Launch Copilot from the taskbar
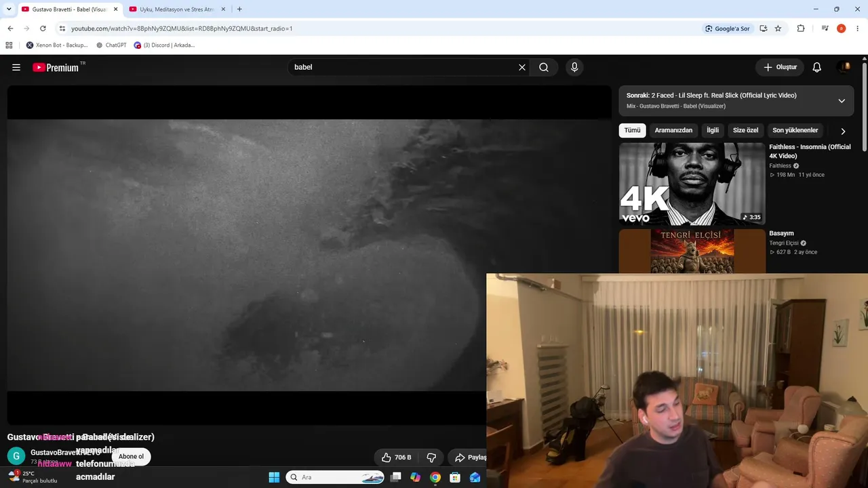868x488 pixels. tap(415, 477)
